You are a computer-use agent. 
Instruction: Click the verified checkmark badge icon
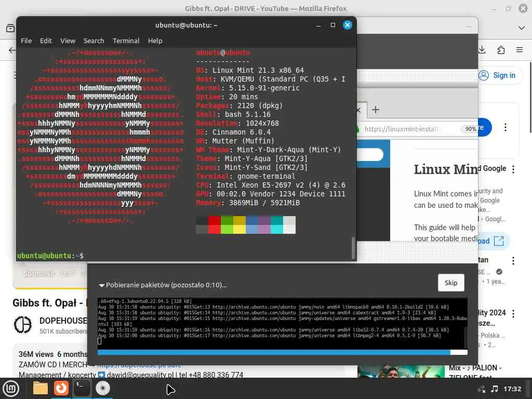click(499, 272)
